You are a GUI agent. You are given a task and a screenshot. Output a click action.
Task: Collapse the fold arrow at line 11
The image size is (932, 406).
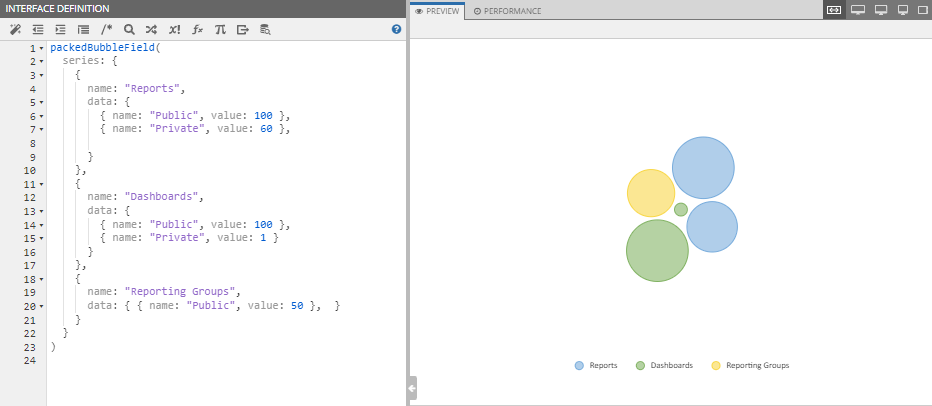[x=41, y=185]
